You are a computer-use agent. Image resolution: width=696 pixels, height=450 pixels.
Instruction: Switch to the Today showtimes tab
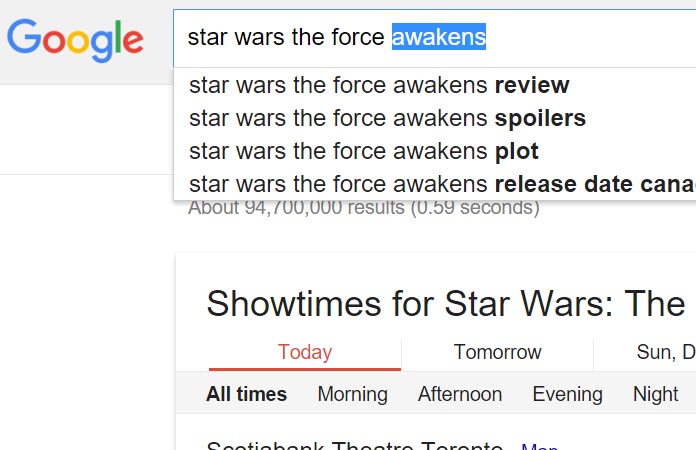click(305, 352)
